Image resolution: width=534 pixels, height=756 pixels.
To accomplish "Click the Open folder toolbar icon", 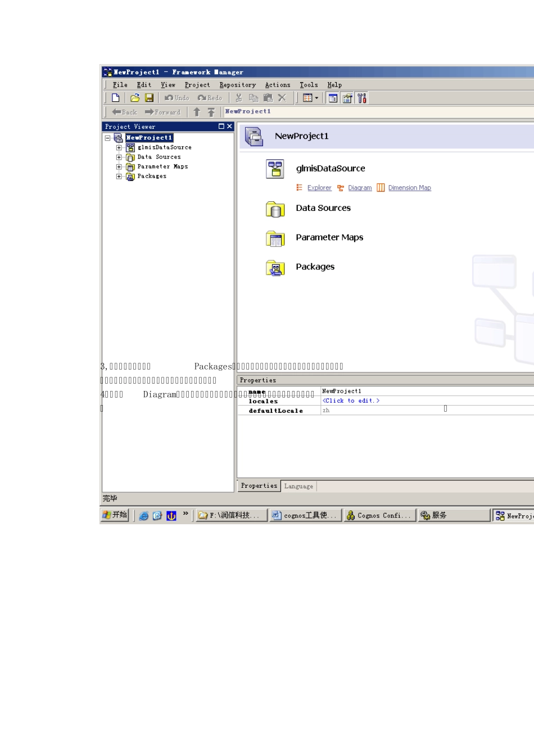I will pyautogui.click(x=135, y=98).
